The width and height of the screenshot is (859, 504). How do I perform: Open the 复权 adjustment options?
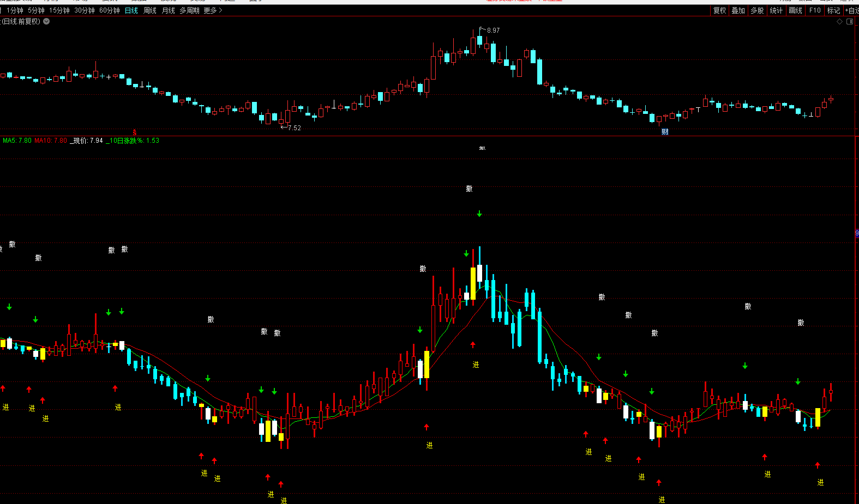pyautogui.click(x=719, y=10)
